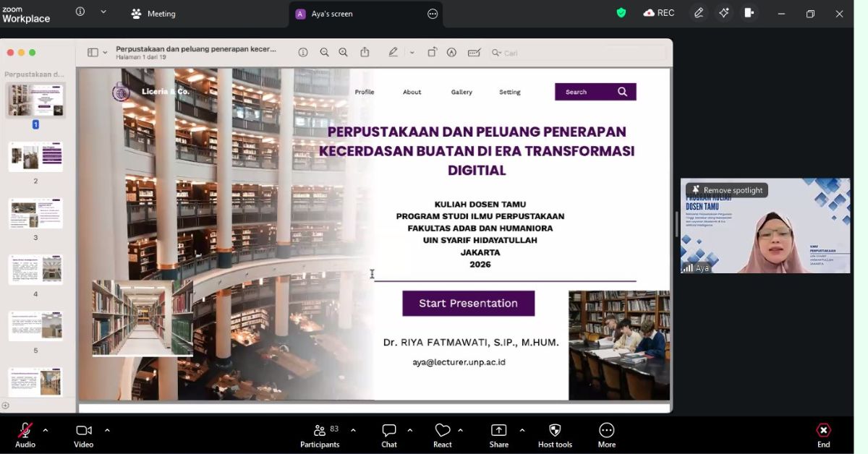This screenshot has height=454, width=868.
Task: Click the Preview zoom in magnifier
Action: [343, 53]
